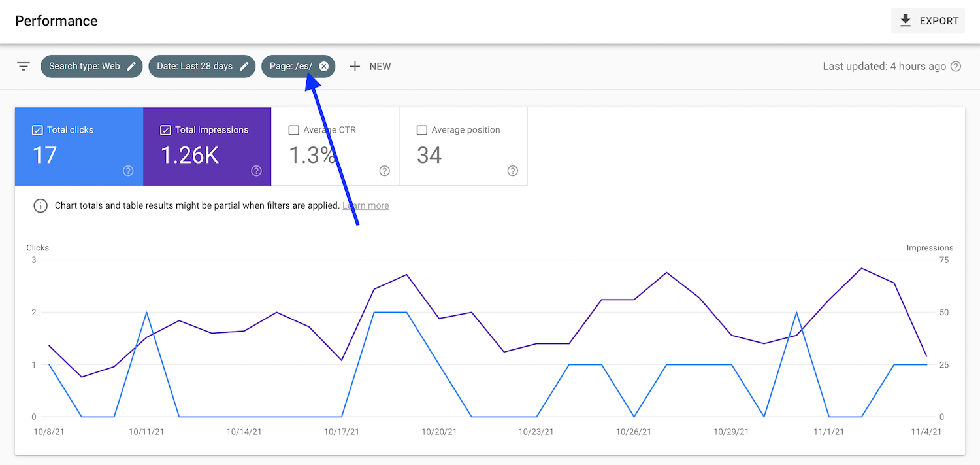The image size is (980, 465).
Task: Select the 17 total clicks value
Action: tap(44, 155)
